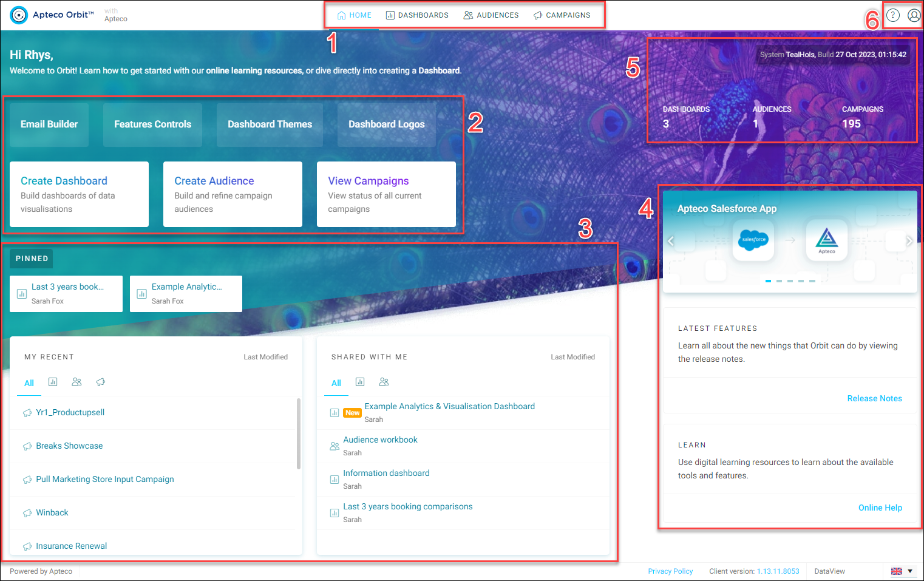Click audience icon beside Audience workbook
924x581 pixels.
pos(335,446)
